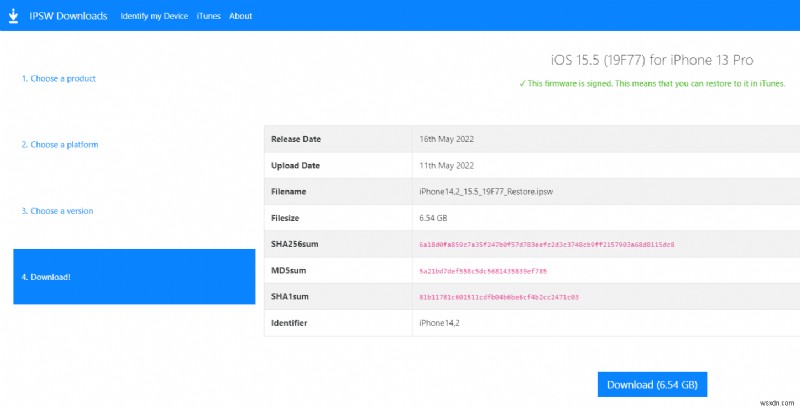Click the filename iPhone14,2_15.5_19F77_Restore.ipsw
Viewport: 800px width, 408px height.
tap(486, 192)
